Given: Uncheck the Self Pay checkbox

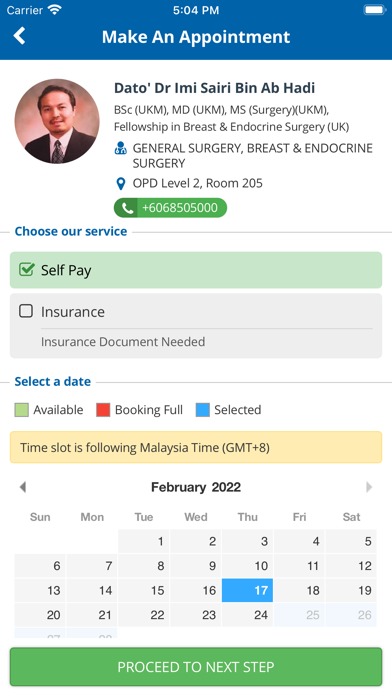Looking at the screenshot, I should [x=26, y=269].
